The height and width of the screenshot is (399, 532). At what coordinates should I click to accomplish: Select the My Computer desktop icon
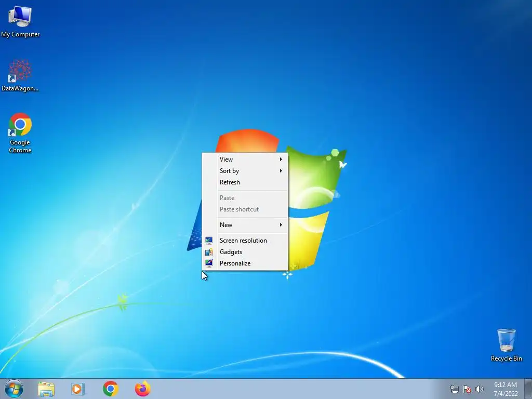(x=20, y=21)
